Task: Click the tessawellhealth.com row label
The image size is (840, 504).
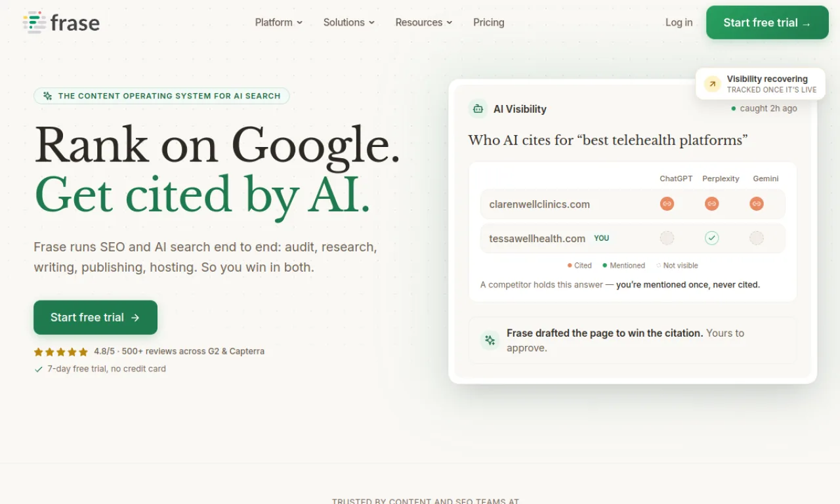Action: pos(537,238)
